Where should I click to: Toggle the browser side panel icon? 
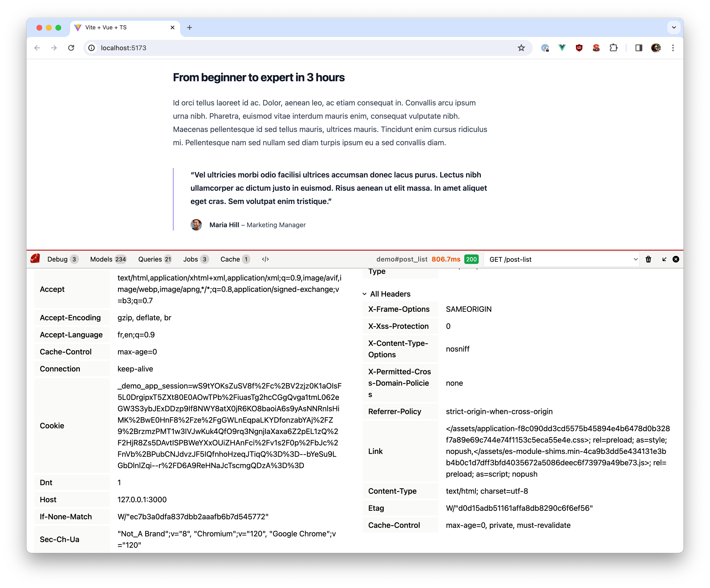pyautogui.click(x=639, y=48)
